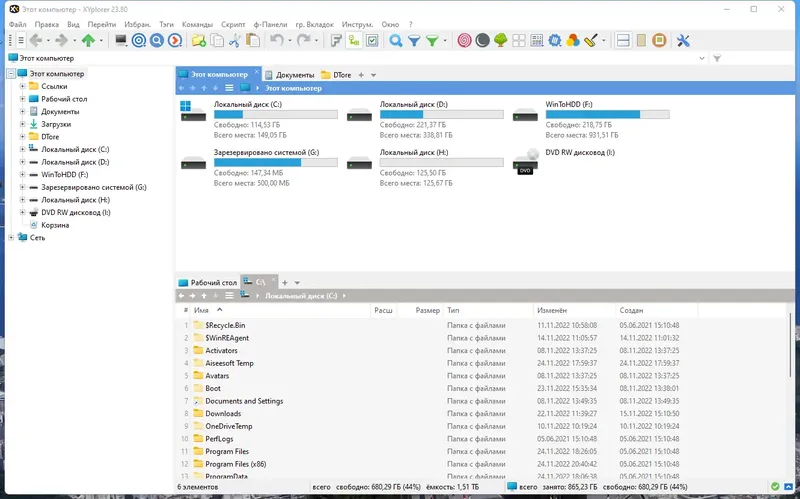This screenshot has width=800, height=499.
Task: Click the paint roller toolbar icon
Action: coord(591,40)
